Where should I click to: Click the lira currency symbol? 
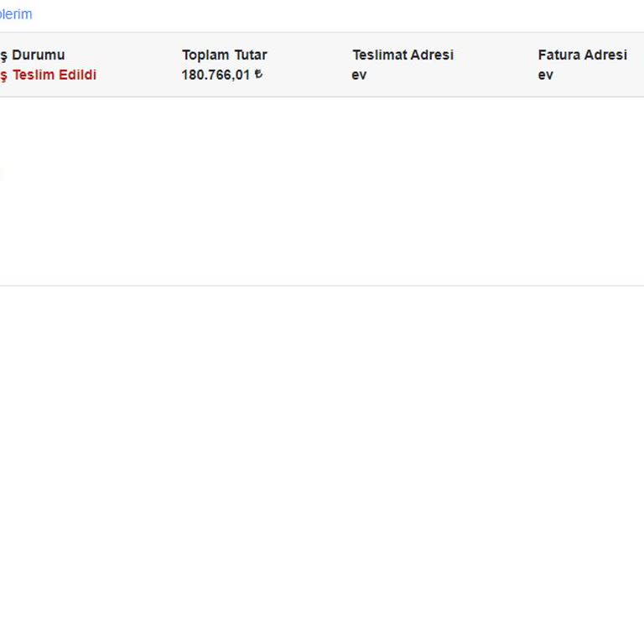(x=258, y=75)
